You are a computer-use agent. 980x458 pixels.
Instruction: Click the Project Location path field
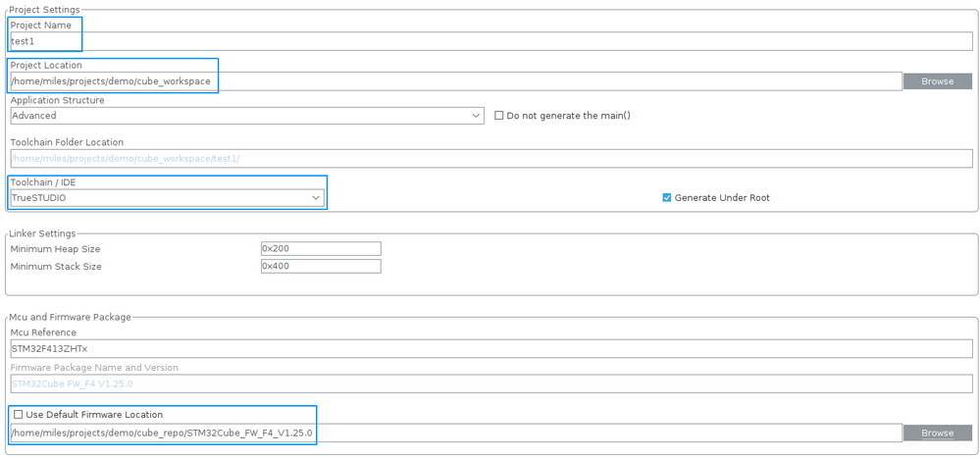455,81
